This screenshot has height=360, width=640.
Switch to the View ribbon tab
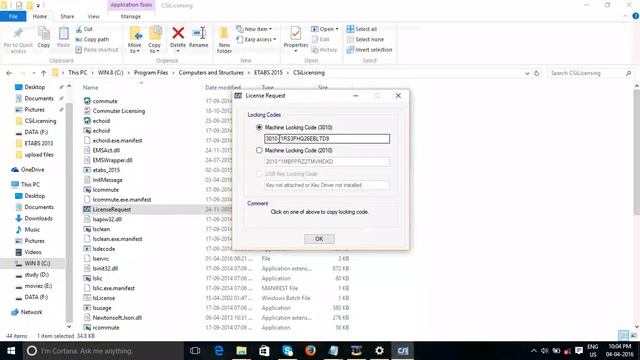point(93,16)
